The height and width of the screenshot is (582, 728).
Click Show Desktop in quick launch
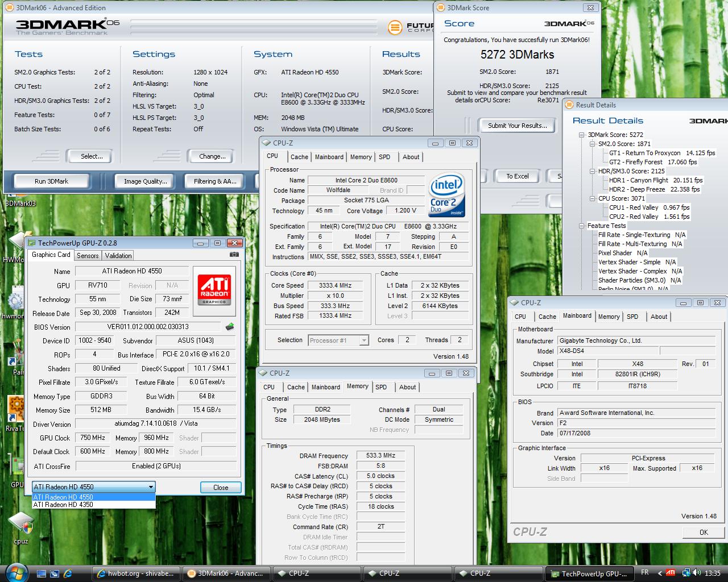coord(42,573)
